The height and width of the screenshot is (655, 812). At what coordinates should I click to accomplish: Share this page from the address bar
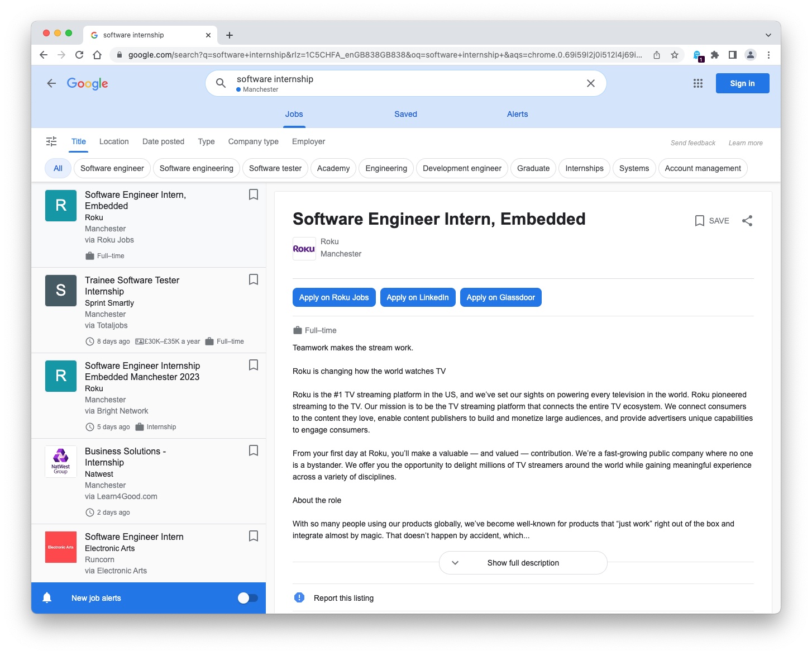pyautogui.click(x=657, y=55)
